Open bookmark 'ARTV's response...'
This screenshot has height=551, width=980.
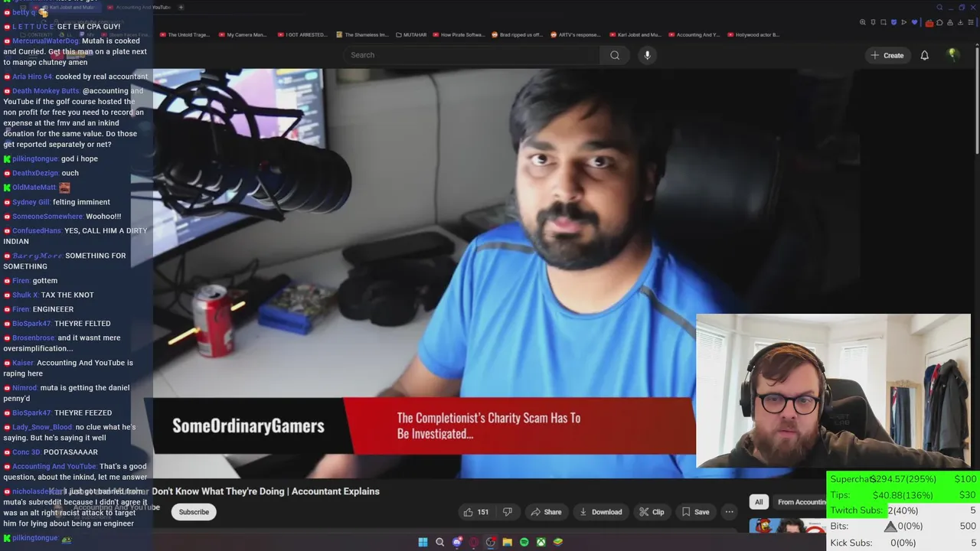(575, 34)
